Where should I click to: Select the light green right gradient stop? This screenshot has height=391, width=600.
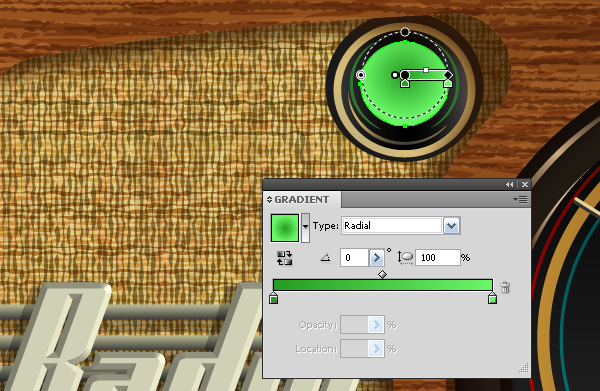492,298
